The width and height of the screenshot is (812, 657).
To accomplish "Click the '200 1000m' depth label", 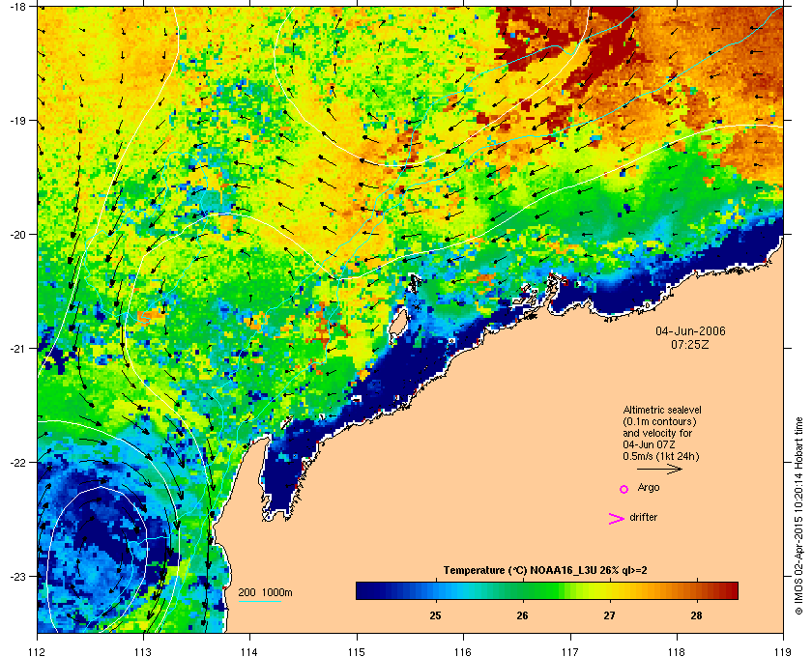I will (265, 593).
